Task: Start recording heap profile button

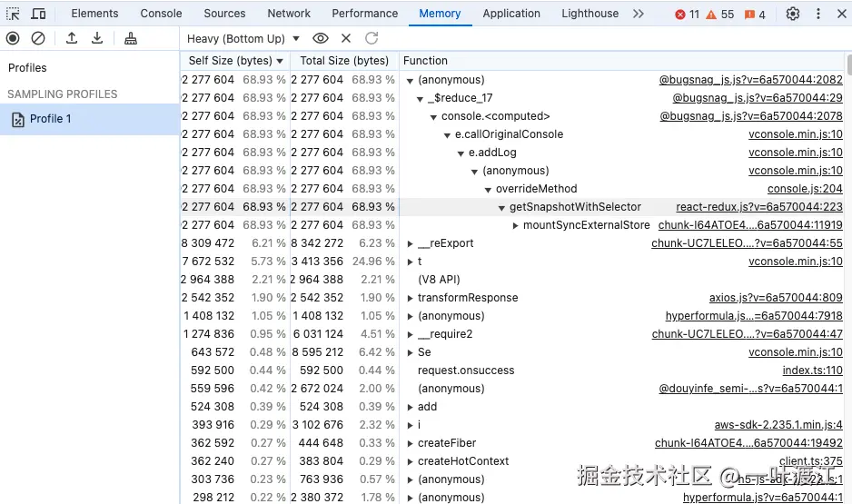Action: (13, 38)
